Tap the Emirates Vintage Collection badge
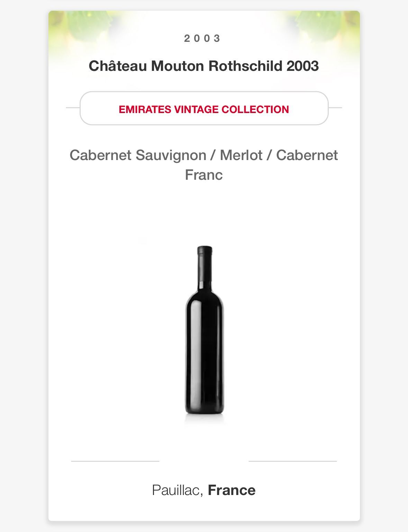This screenshot has width=408, height=532. click(204, 108)
